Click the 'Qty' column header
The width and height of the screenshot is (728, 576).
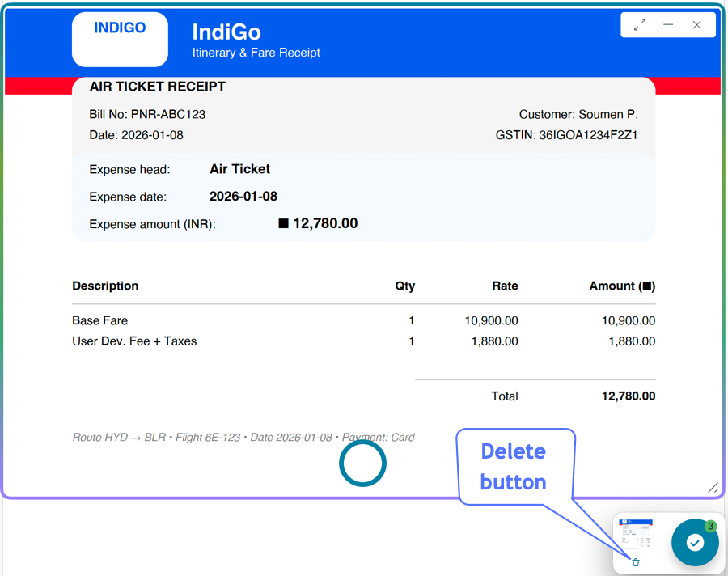tap(405, 286)
